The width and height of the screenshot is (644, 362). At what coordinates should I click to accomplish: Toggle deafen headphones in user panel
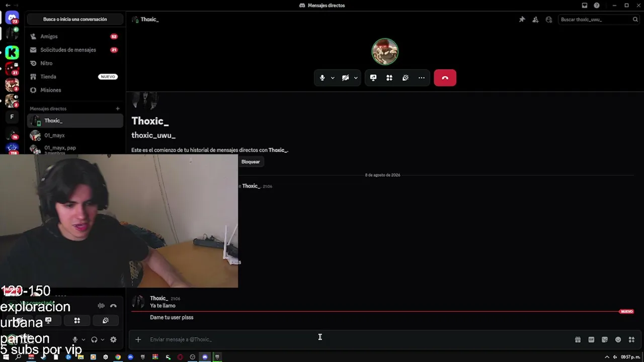(94, 339)
